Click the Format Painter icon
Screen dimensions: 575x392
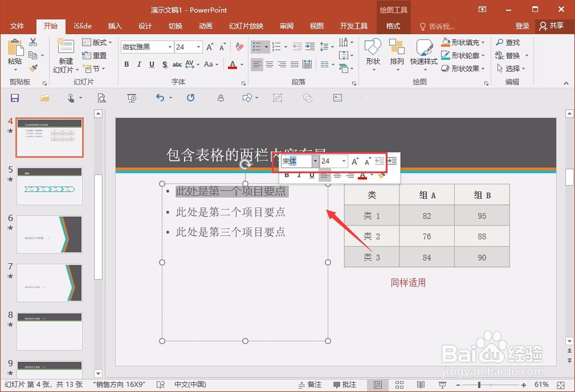pyautogui.click(x=33, y=68)
